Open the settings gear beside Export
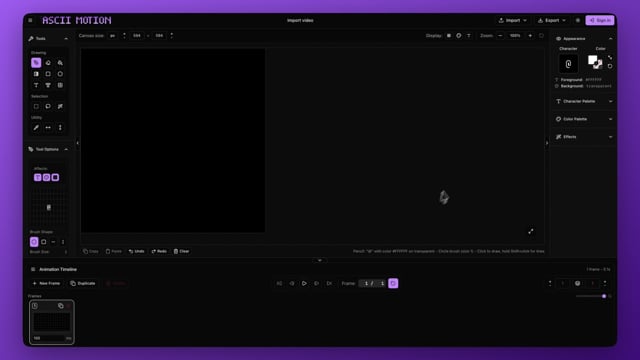Screen dimensions: 640x360 click(578, 20)
